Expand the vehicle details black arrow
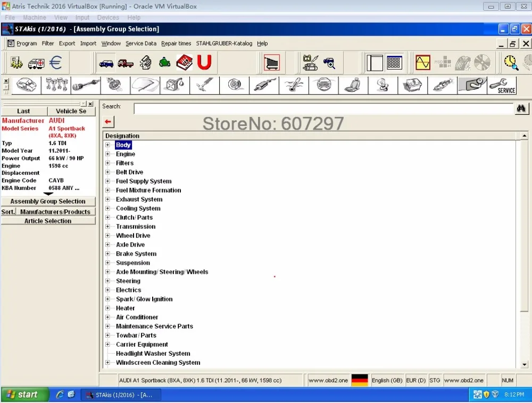This screenshot has height=403, width=532. coord(48,194)
